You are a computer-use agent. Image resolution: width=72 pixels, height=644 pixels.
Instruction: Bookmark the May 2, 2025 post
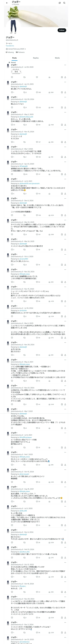(62, 125)
